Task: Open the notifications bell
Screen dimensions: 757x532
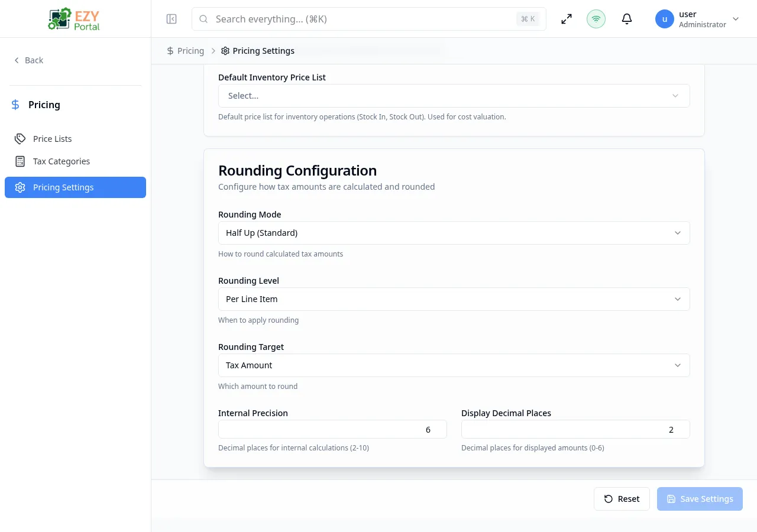Action: [x=627, y=19]
